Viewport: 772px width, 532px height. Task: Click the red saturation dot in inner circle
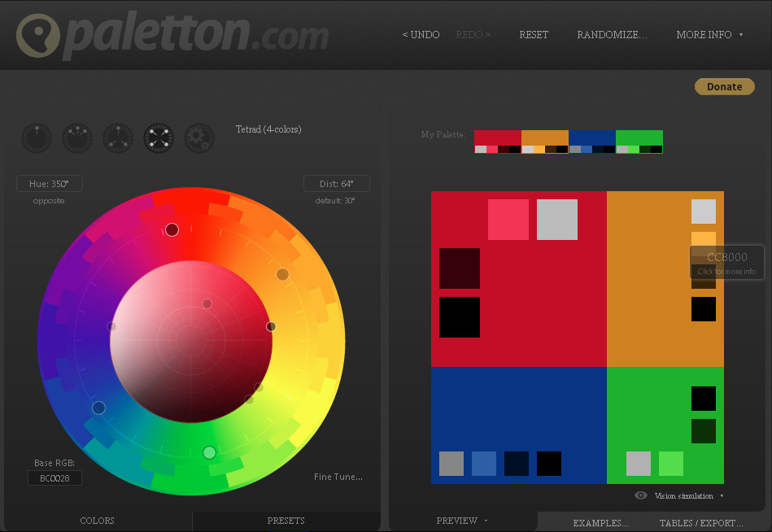[207, 303]
